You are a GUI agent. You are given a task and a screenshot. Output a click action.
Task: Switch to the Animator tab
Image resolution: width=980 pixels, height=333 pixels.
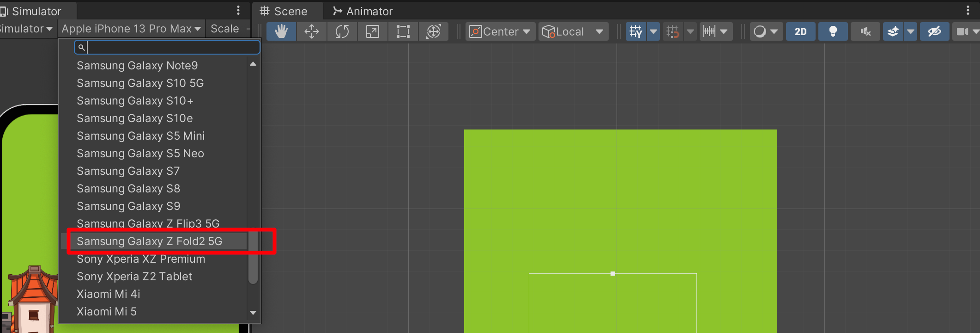[363, 11]
